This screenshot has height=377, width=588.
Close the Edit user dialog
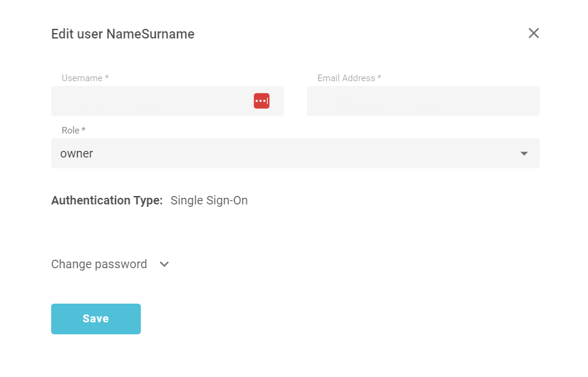pyautogui.click(x=533, y=33)
